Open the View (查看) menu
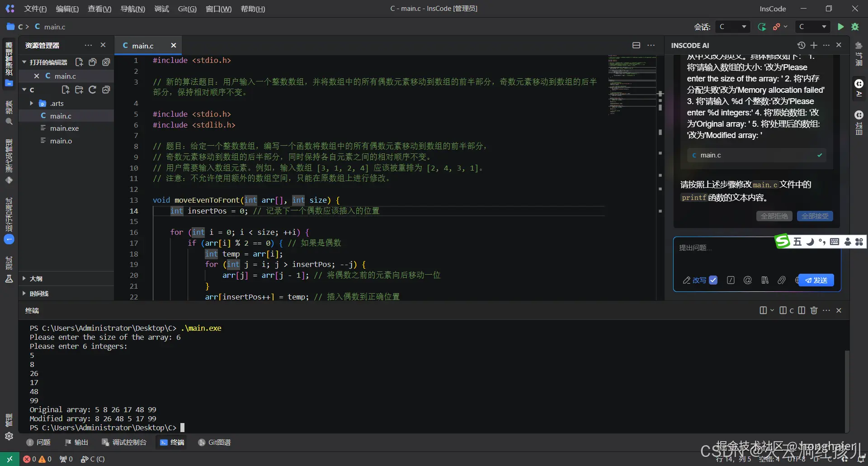Screen dimensions: 868x466 99,9
